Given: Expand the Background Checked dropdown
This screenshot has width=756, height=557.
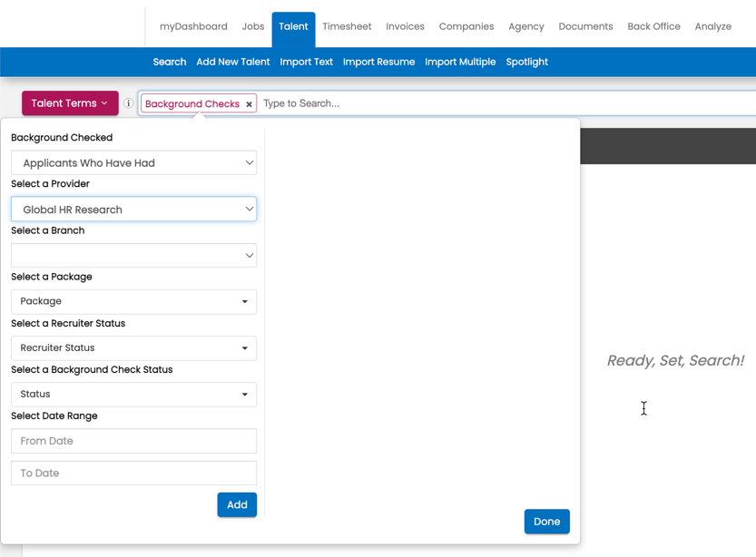Looking at the screenshot, I should (x=133, y=163).
